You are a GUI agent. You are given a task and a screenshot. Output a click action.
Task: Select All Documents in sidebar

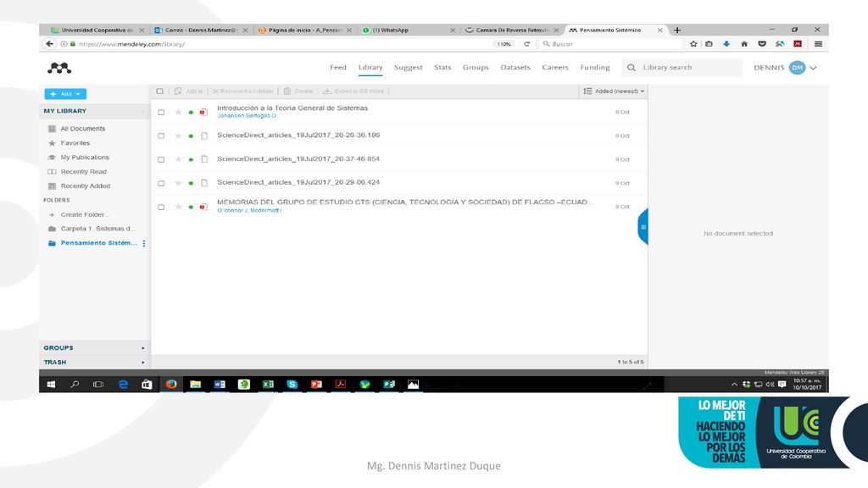click(x=77, y=129)
